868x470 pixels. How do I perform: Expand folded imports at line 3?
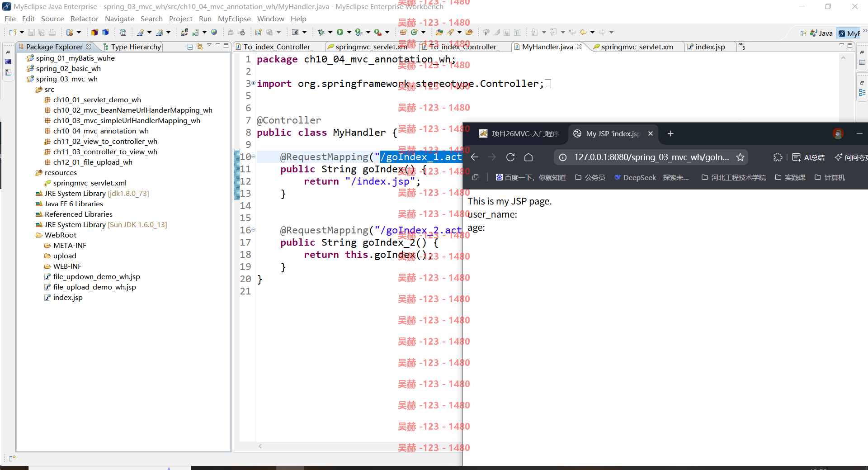point(253,83)
